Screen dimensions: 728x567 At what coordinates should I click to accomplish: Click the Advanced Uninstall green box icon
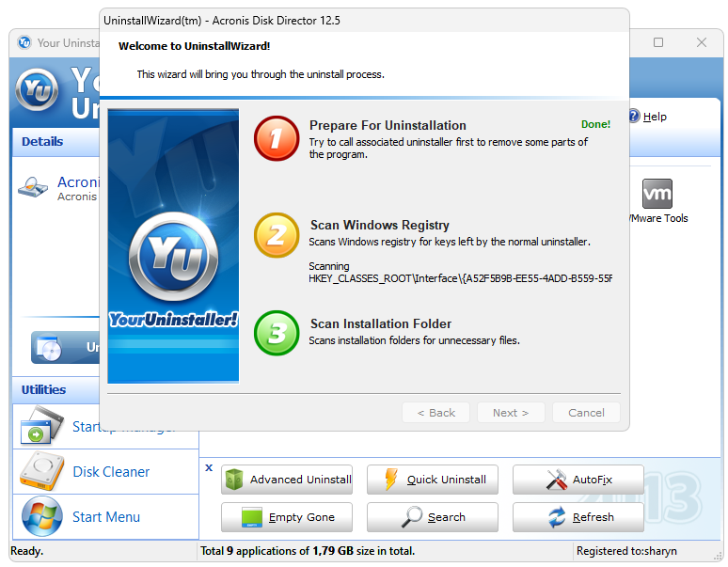point(234,480)
